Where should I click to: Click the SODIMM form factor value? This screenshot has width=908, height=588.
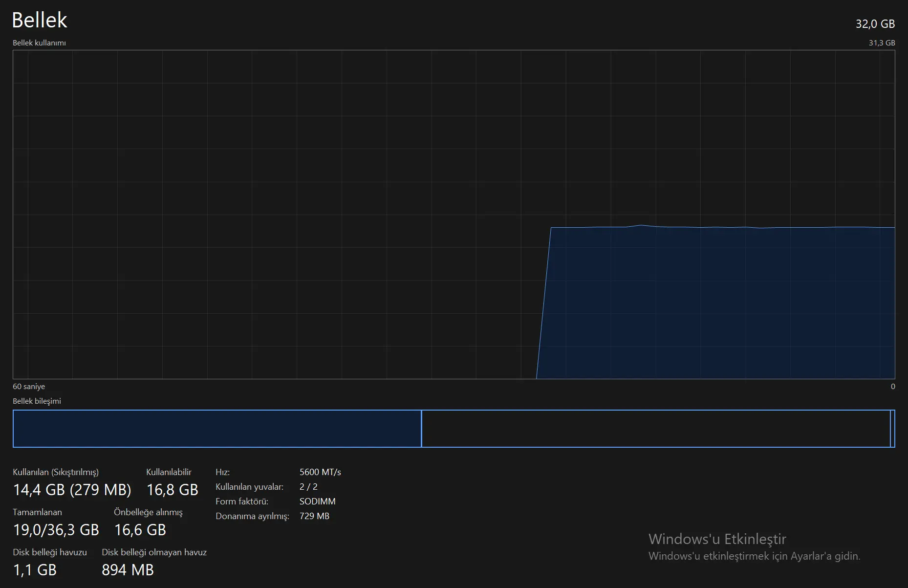317,501
